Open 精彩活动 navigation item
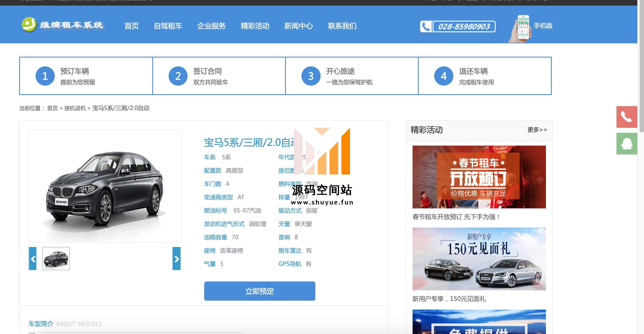 [x=255, y=26]
